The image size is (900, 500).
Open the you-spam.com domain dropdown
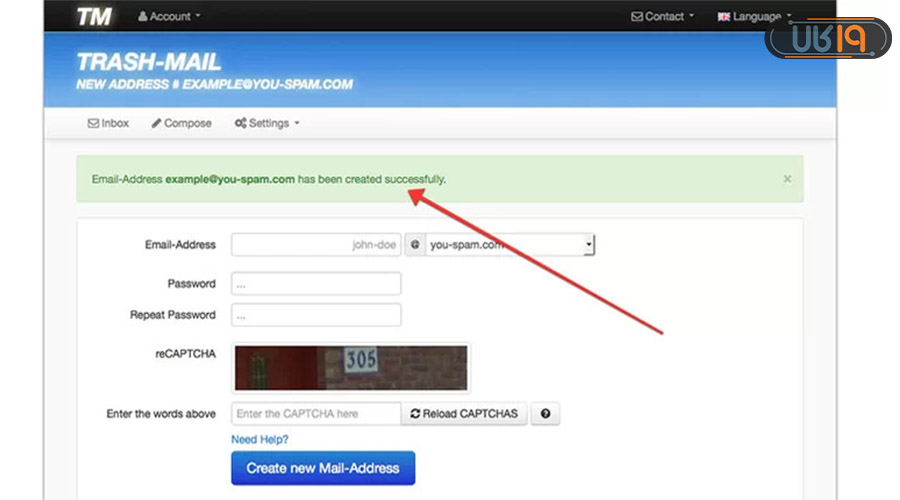tap(510, 245)
